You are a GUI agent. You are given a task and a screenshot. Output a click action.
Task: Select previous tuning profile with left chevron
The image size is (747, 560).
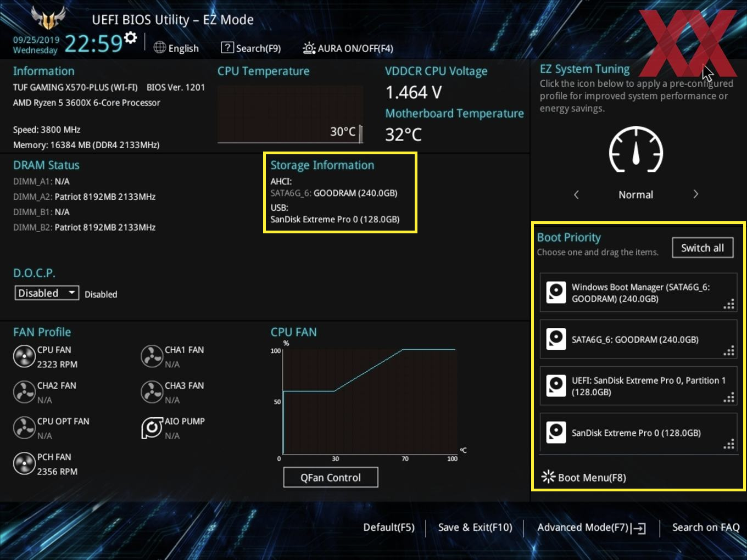pos(576,194)
